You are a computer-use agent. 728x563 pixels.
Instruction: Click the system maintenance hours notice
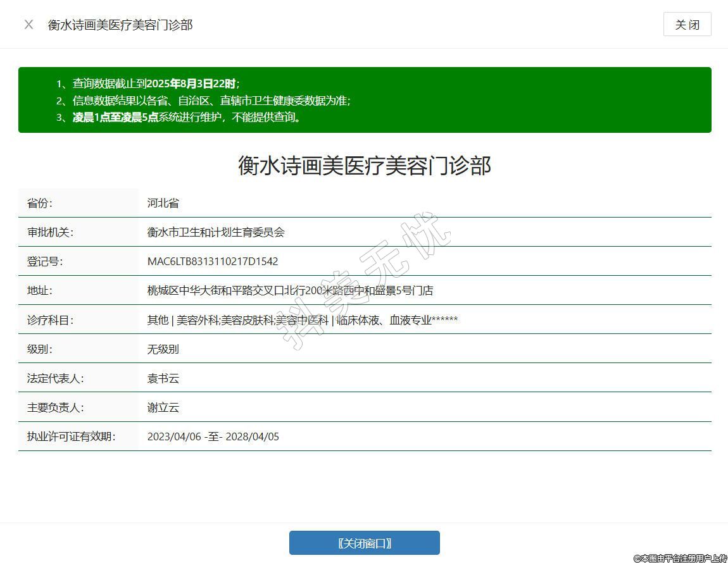point(187,117)
